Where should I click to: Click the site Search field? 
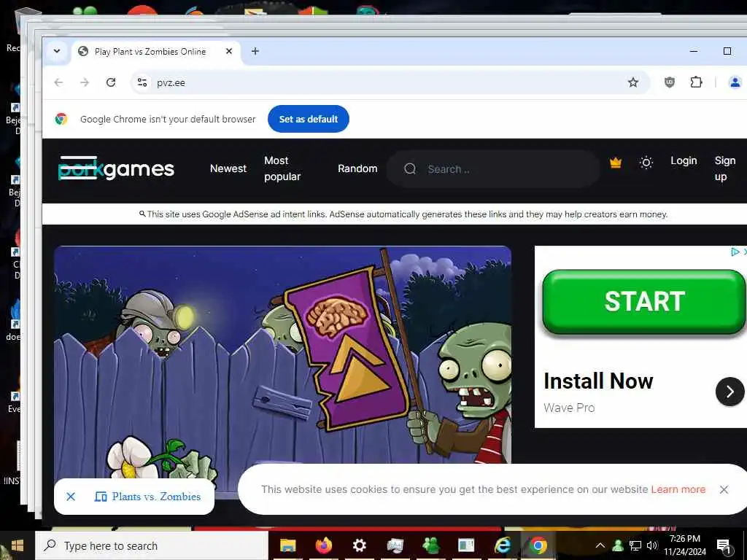(493, 169)
